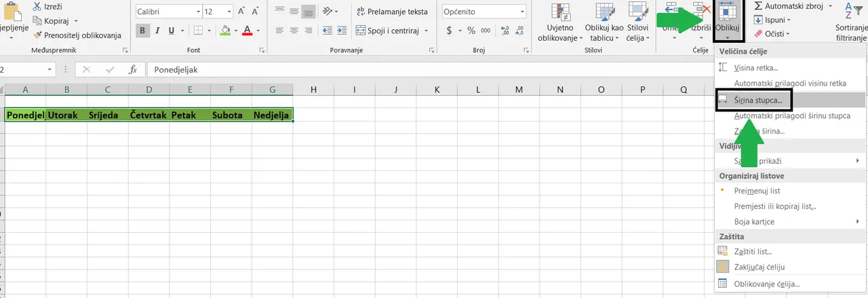Image resolution: width=868 pixels, height=298 pixels.
Task: Click Prelamanje teksta wrap text
Action: (x=392, y=12)
